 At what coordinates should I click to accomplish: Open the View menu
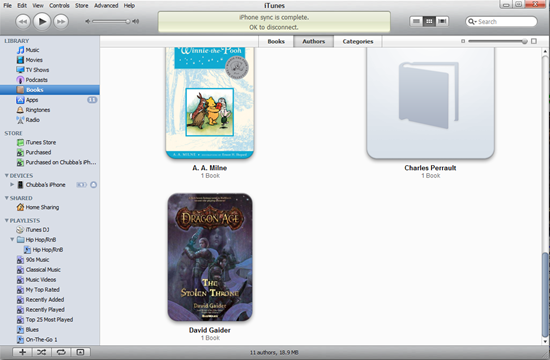click(38, 6)
